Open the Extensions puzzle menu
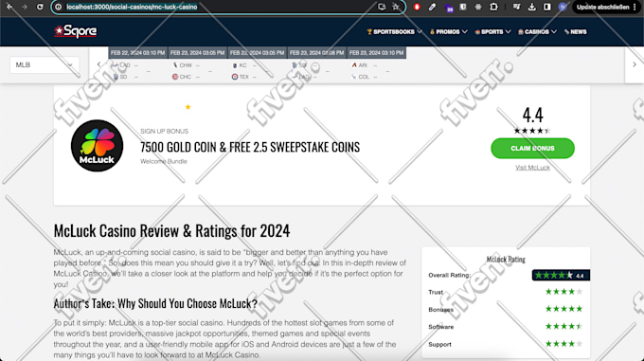The width and height of the screenshot is (644, 361). pyautogui.click(x=493, y=7)
